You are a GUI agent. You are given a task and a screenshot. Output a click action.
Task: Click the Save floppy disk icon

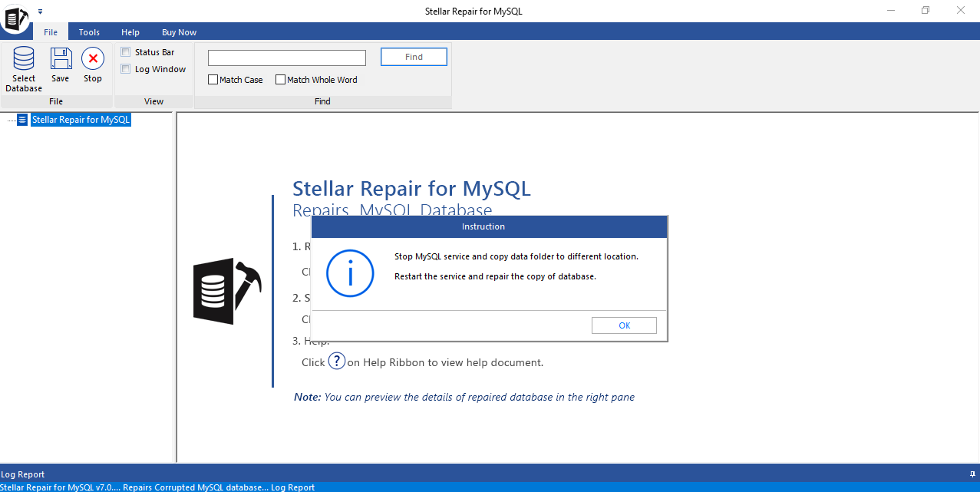click(61, 59)
